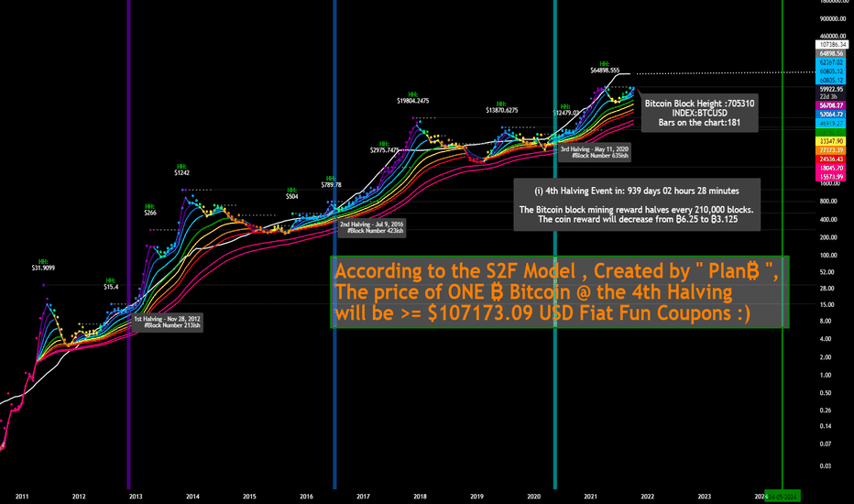Click the 2014 year on time axis
The image size is (854, 504).
click(x=192, y=497)
